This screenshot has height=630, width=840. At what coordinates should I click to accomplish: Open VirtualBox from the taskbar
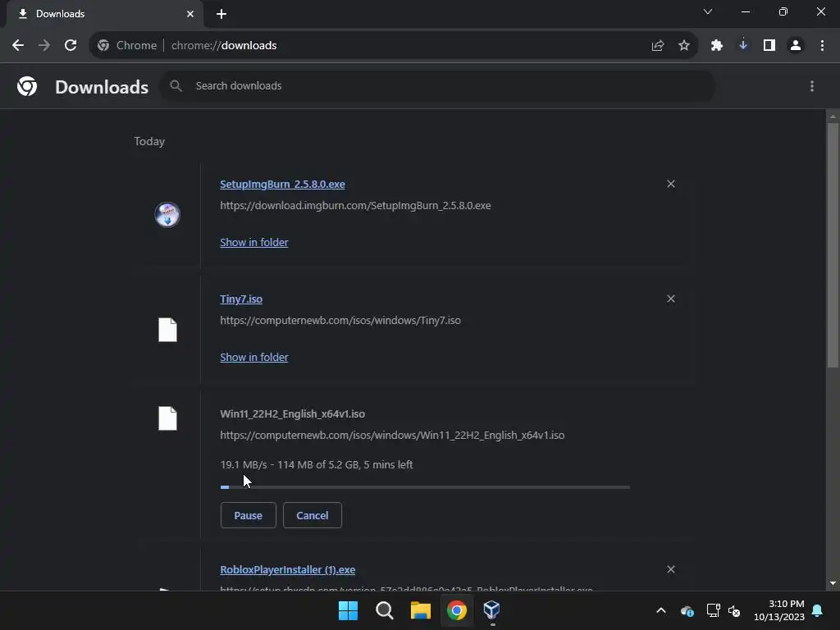point(492,610)
